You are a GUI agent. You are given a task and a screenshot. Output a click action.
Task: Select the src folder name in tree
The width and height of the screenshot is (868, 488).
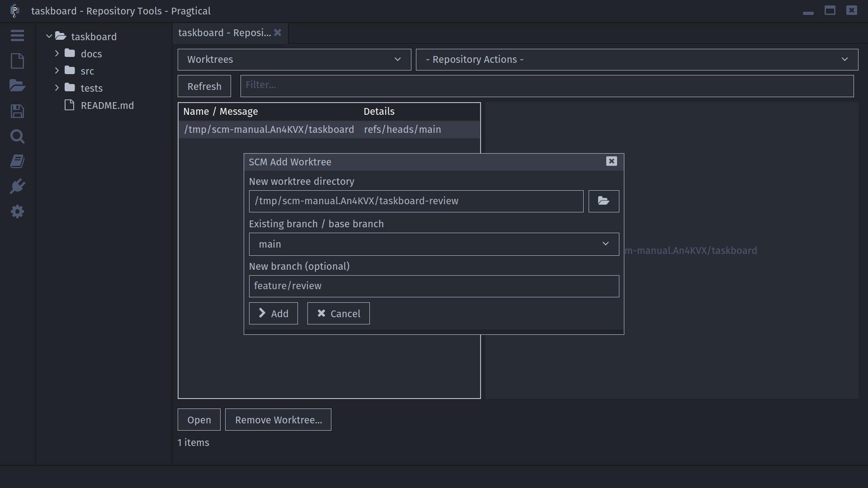click(x=87, y=71)
